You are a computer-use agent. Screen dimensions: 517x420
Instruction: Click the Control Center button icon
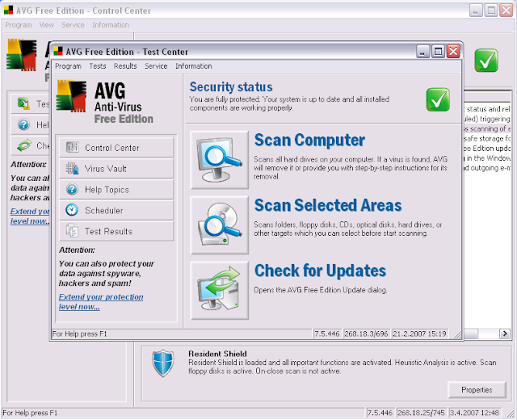[x=72, y=147]
